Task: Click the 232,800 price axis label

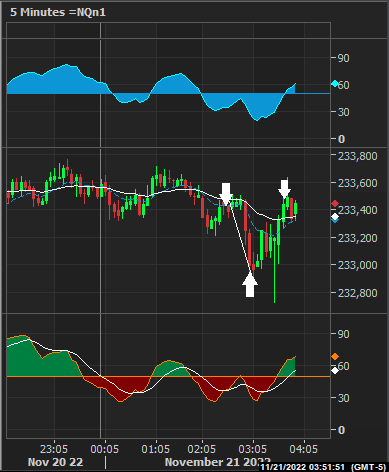Action: (x=358, y=293)
